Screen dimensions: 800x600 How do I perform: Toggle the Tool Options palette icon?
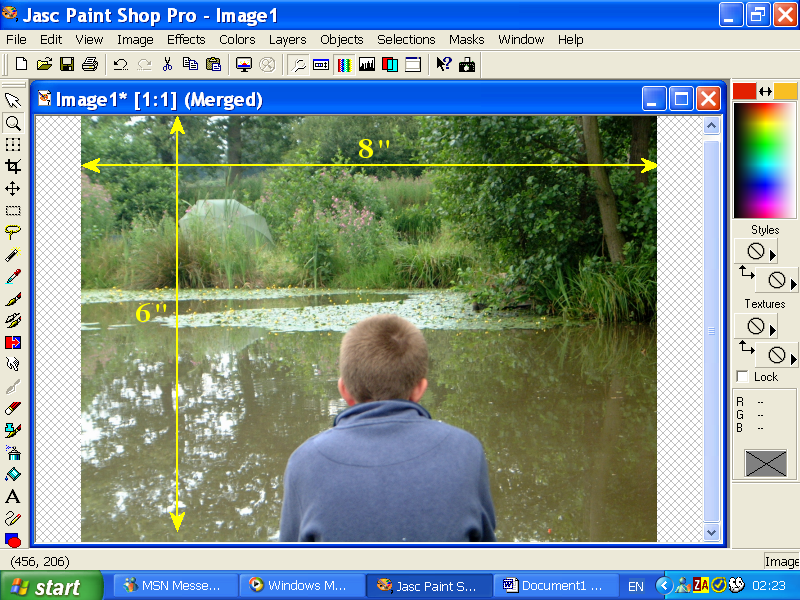(x=321, y=64)
